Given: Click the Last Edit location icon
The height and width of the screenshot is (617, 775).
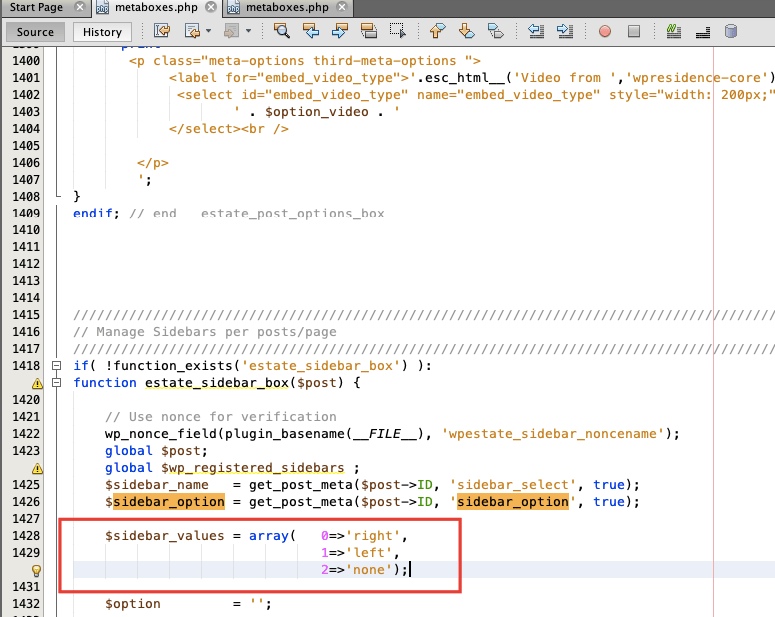Looking at the screenshot, I should [162, 31].
